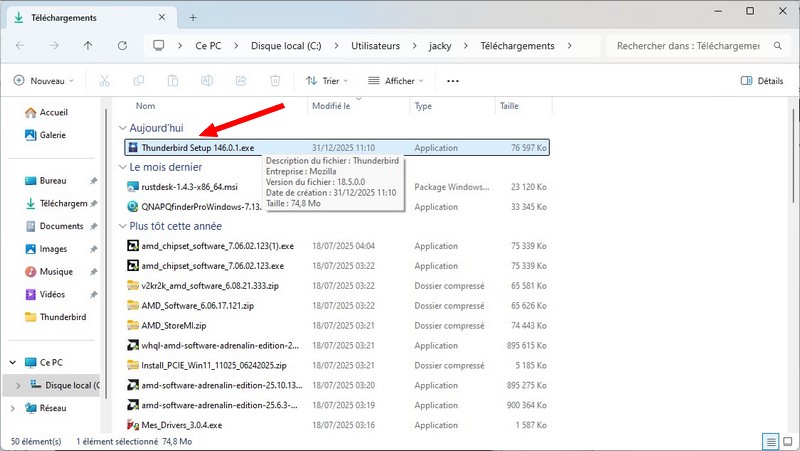Collapse the Aujourd'hui group
The image size is (800, 451).
click(x=123, y=128)
